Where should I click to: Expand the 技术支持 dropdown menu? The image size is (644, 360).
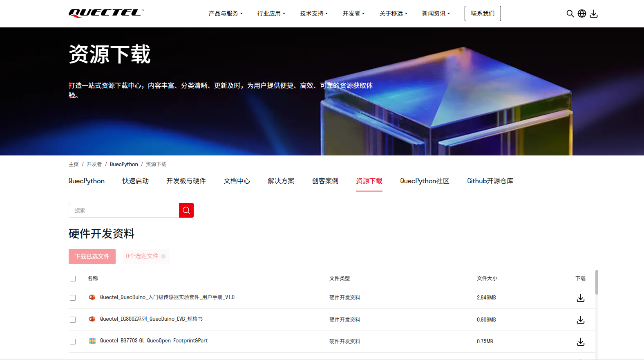coord(314,13)
